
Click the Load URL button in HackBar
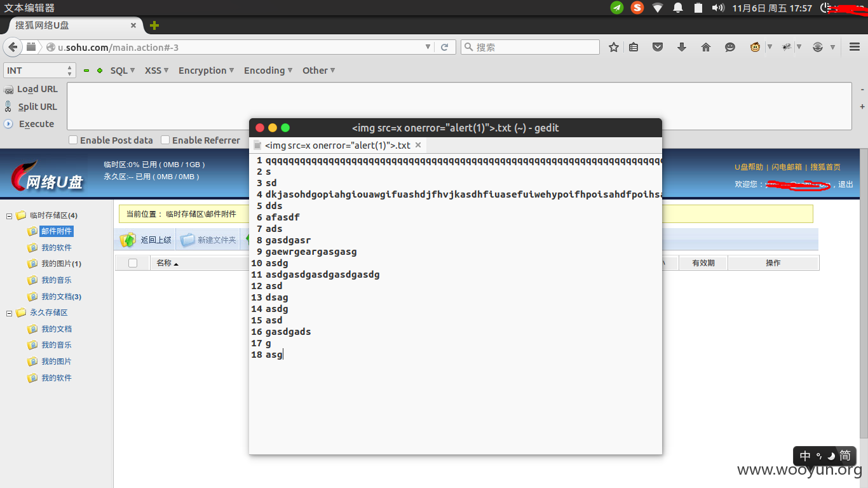click(31, 89)
